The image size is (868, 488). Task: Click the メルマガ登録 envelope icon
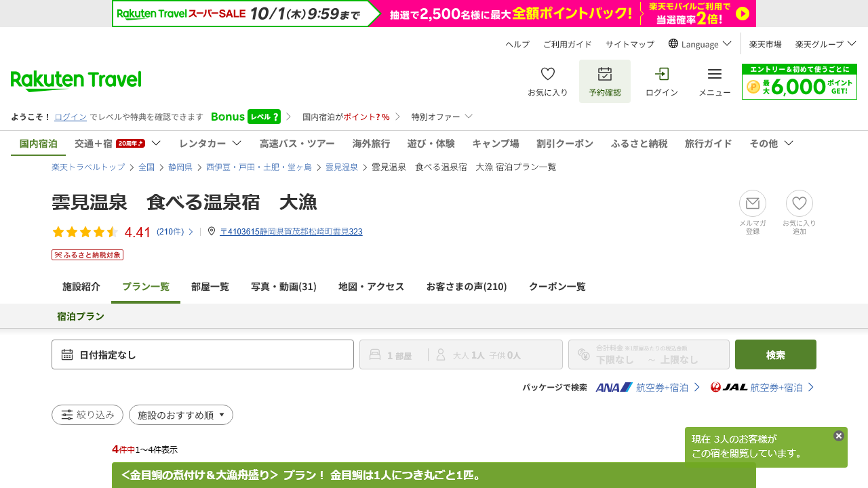point(753,203)
